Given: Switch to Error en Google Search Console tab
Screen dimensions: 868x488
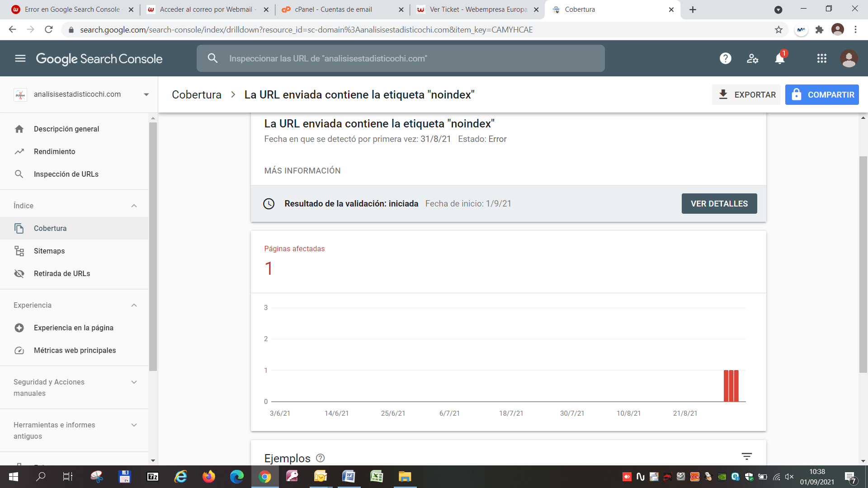Looking at the screenshot, I should point(71,9).
